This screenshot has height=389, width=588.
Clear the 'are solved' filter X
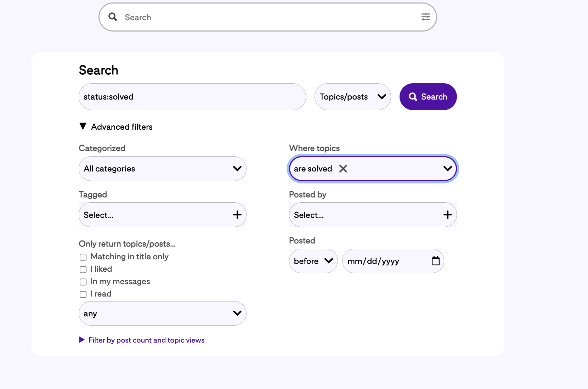343,169
